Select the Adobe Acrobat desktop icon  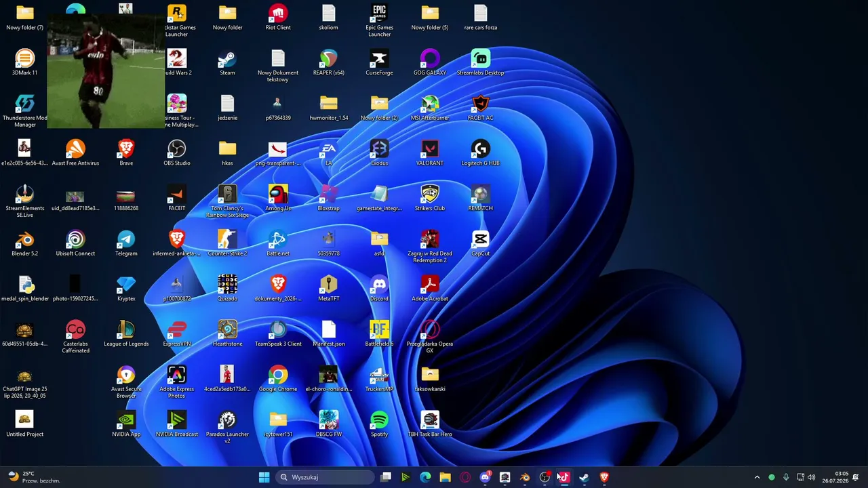(430, 289)
